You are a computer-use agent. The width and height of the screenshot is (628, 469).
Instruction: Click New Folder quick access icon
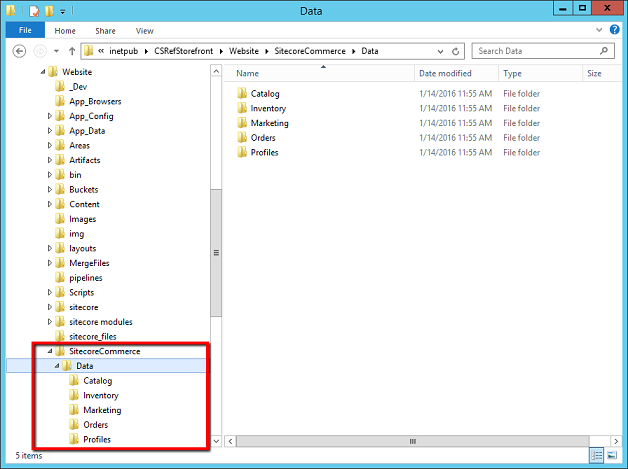coord(49,11)
